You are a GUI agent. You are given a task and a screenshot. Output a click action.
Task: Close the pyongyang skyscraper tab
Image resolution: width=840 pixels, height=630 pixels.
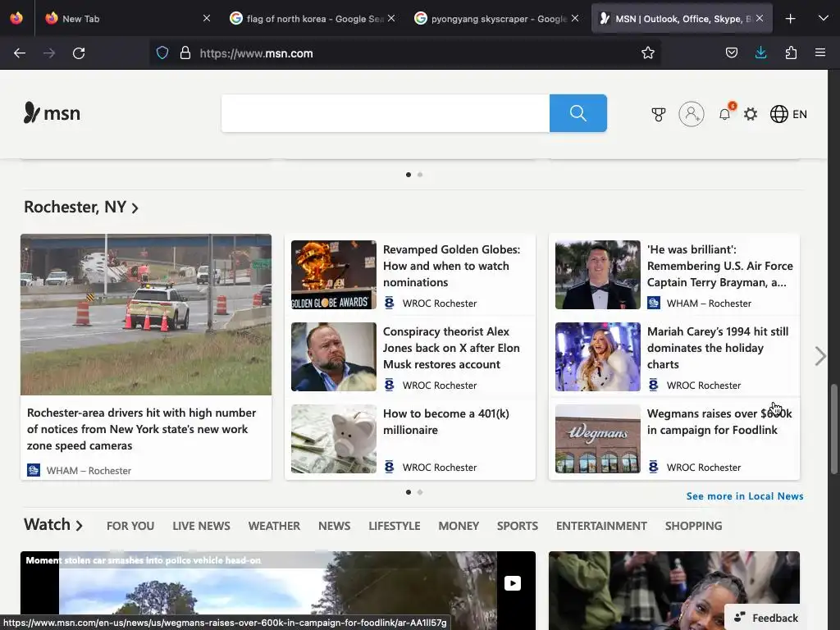pyautogui.click(x=575, y=19)
